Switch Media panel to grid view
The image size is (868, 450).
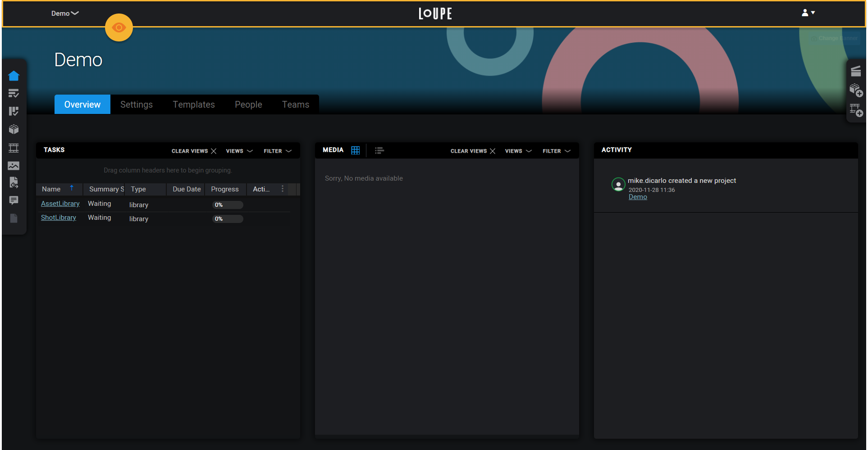[x=356, y=150]
